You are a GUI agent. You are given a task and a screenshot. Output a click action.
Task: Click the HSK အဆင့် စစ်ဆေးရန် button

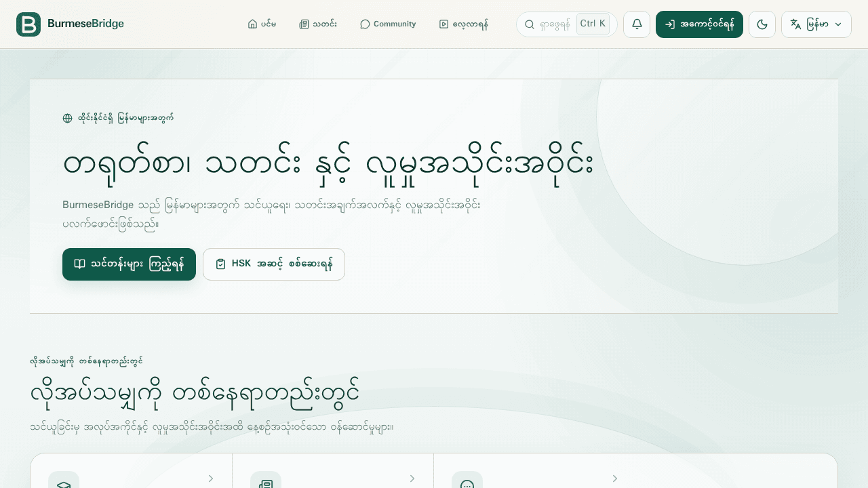coord(274,264)
